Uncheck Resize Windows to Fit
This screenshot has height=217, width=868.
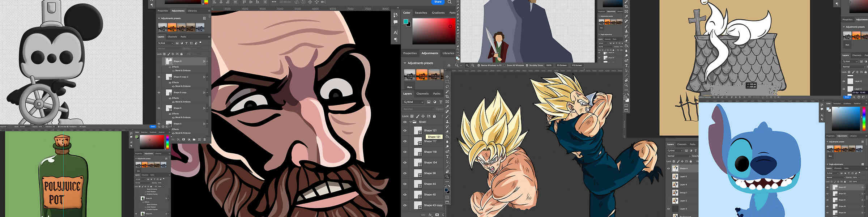pyautogui.click(x=478, y=65)
